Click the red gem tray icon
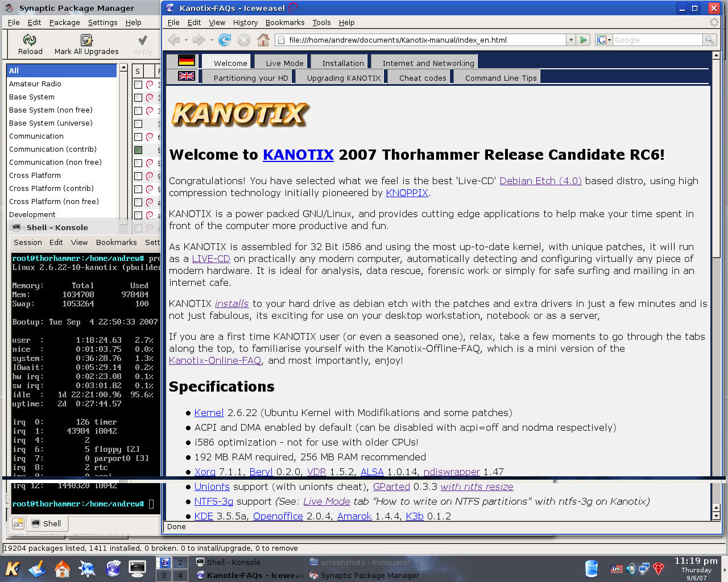 tap(659, 568)
